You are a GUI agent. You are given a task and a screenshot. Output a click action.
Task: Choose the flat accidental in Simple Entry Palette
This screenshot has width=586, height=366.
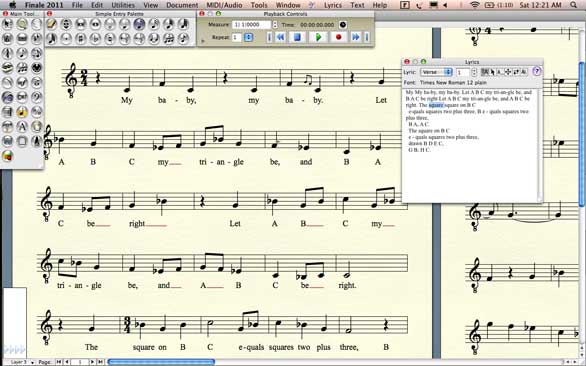[95, 38]
